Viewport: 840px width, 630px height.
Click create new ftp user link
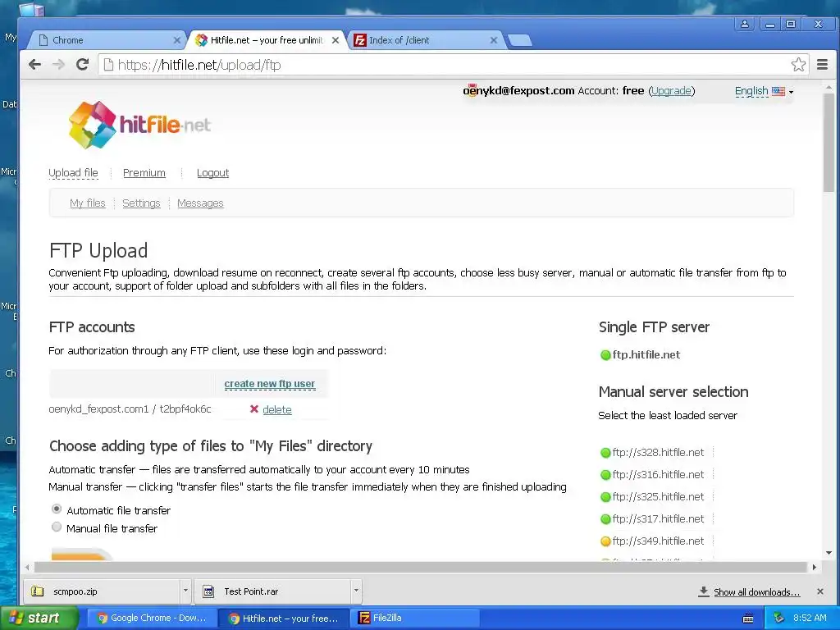coord(269,384)
